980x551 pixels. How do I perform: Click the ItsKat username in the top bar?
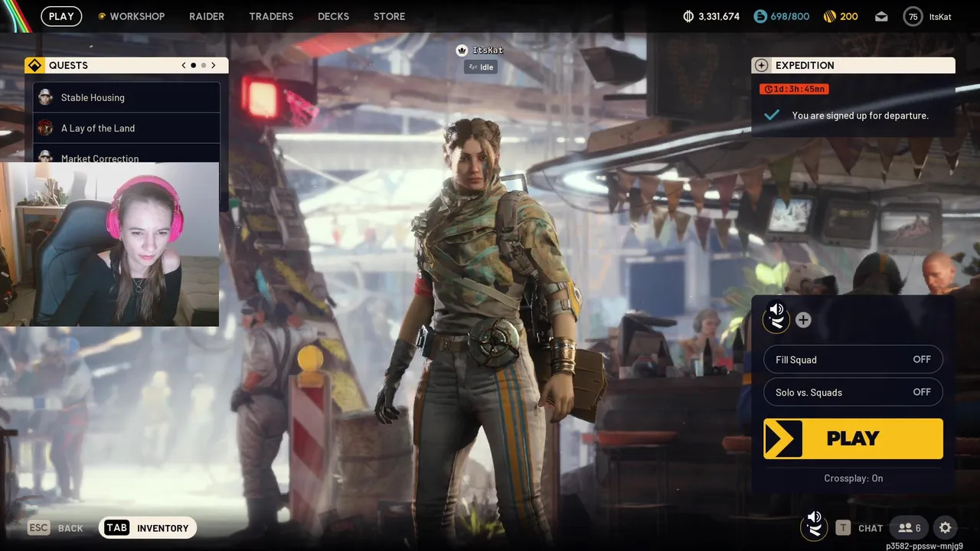940,16
